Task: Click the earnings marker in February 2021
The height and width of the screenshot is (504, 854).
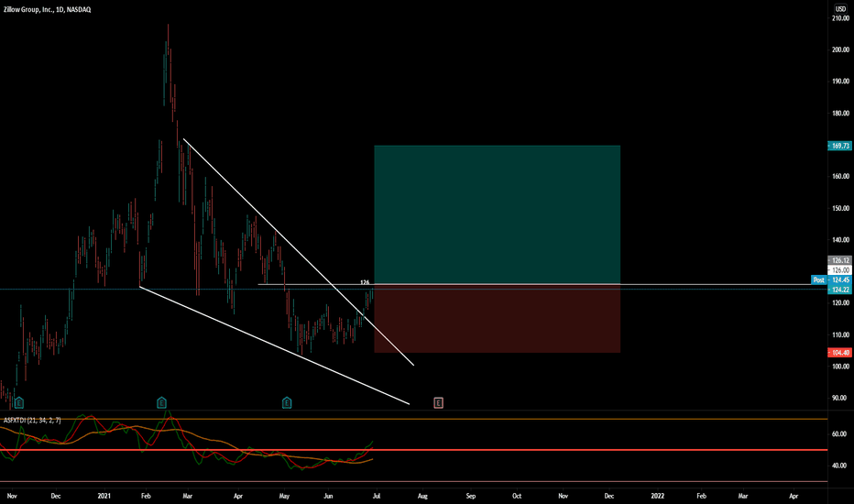Action: point(161,402)
